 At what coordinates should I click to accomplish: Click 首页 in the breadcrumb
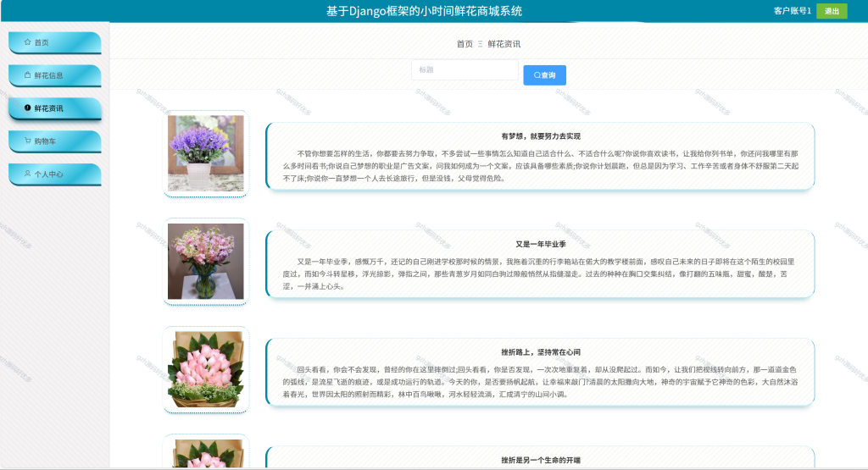tap(465, 44)
